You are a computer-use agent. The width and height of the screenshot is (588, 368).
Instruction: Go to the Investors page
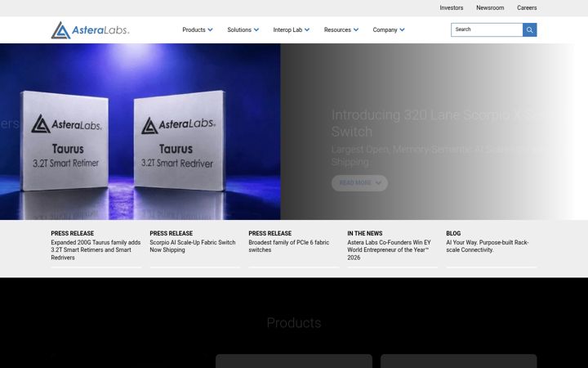tap(452, 8)
